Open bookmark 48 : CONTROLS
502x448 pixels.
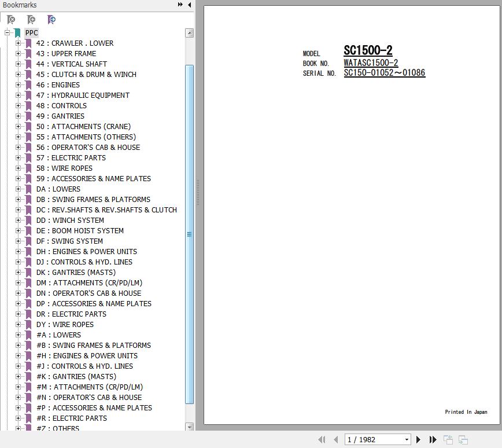click(61, 105)
